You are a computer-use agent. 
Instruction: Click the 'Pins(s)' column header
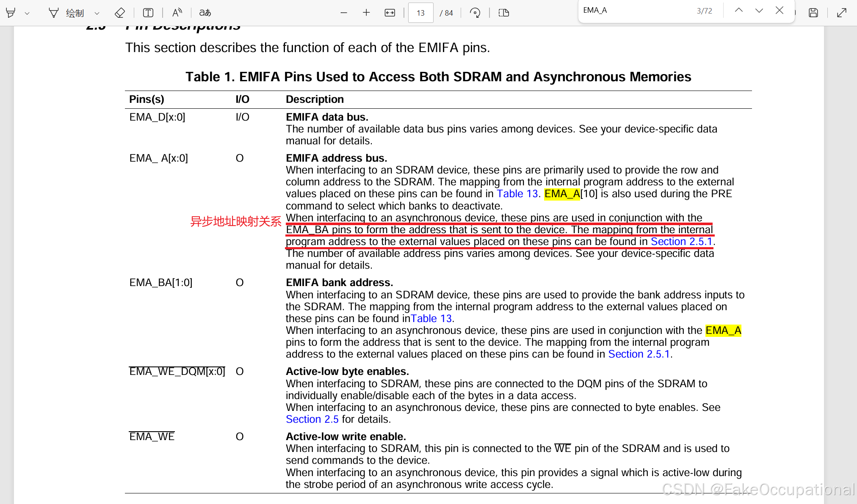pyautogui.click(x=147, y=99)
